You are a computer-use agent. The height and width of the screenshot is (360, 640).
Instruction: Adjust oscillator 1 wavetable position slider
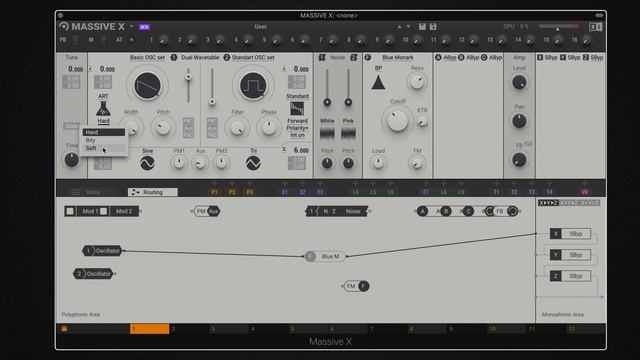[188, 85]
